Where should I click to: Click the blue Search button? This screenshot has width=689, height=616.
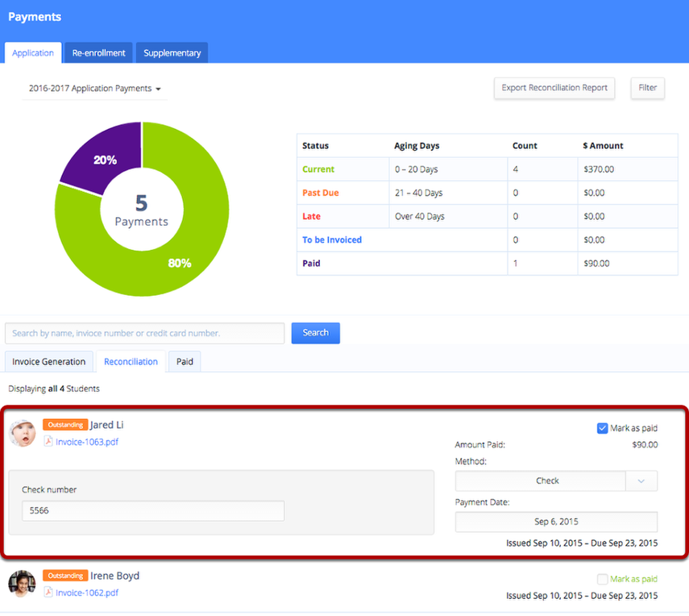pyautogui.click(x=315, y=333)
